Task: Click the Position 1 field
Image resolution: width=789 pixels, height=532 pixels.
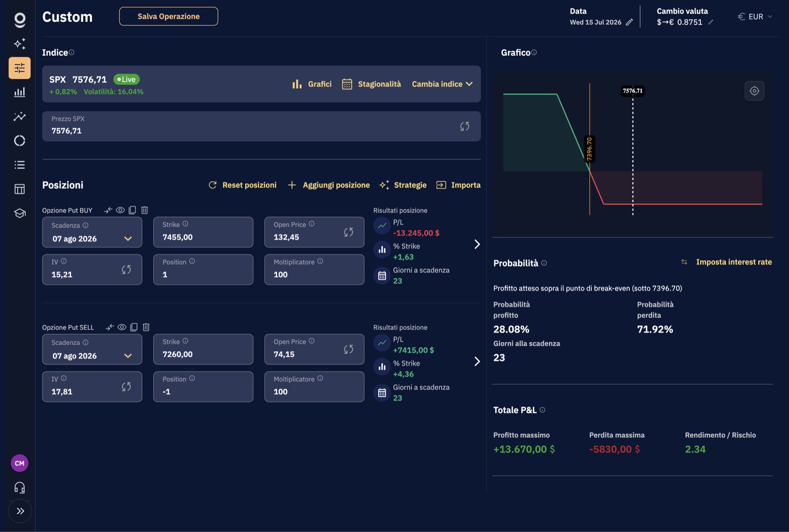Action: click(203, 270)
